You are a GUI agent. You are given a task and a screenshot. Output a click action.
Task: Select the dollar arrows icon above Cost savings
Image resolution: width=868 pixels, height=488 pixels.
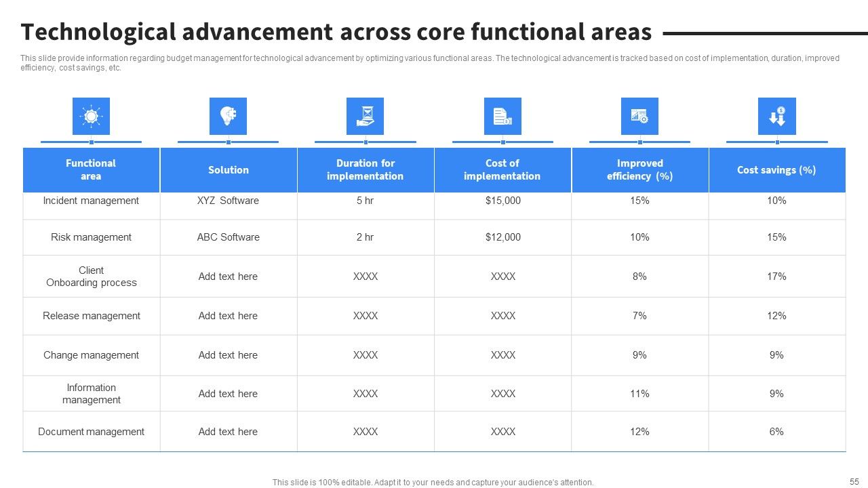coord(776,116)
